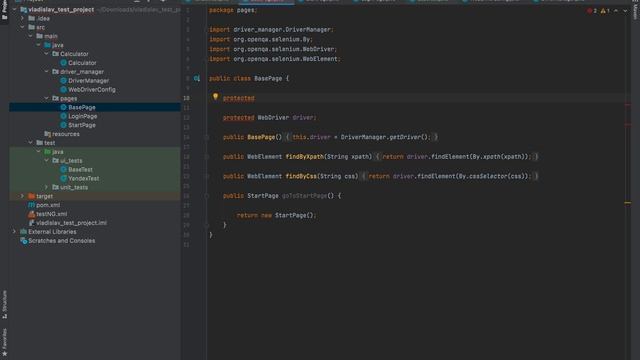Open the Structure tool window
This screenshot has width=640, height=360.
point(4,304)
